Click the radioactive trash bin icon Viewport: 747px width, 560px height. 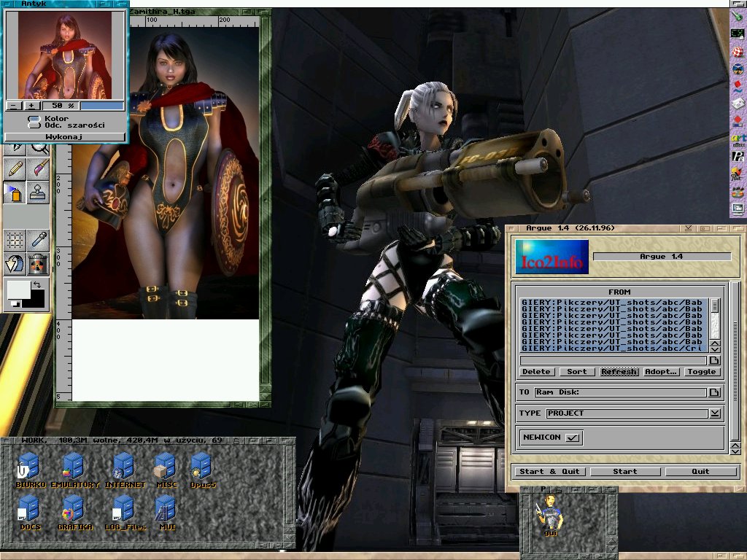[x=38, y=264]
